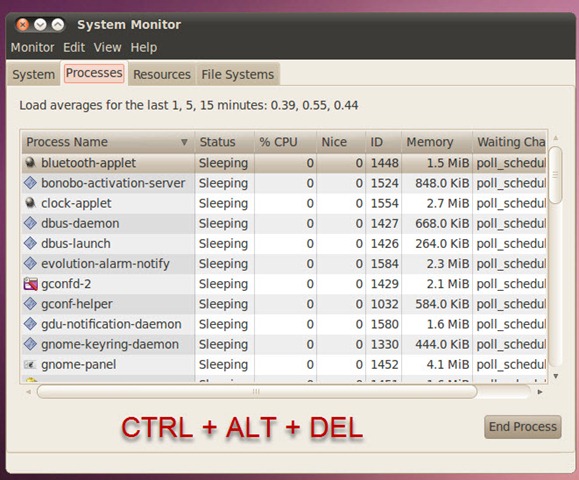Click the gnome-keyring-daemon diamond icon
The width and height of the screenshot is (579, 480).
click(30, 344)
